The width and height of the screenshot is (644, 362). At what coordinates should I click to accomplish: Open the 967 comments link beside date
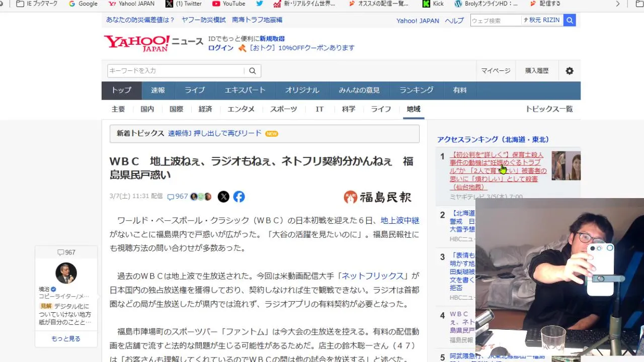[178, 197]
